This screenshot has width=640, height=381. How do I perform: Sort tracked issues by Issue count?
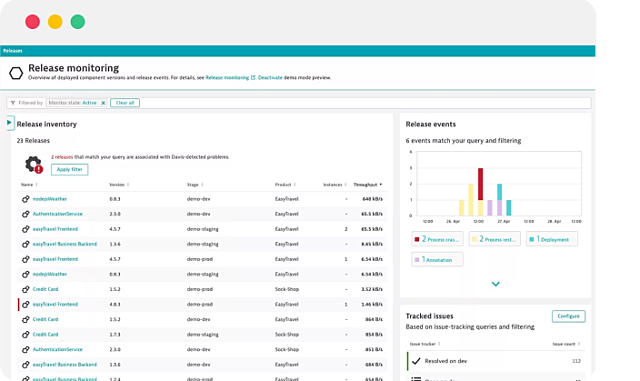click(566, 344)
